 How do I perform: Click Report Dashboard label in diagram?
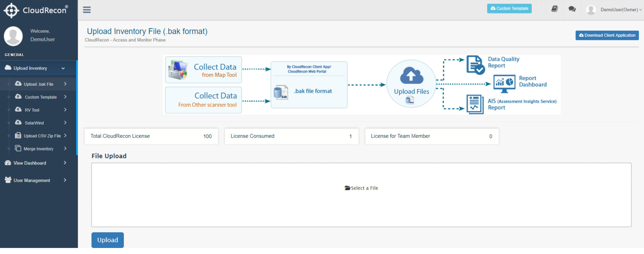[533, 81]
